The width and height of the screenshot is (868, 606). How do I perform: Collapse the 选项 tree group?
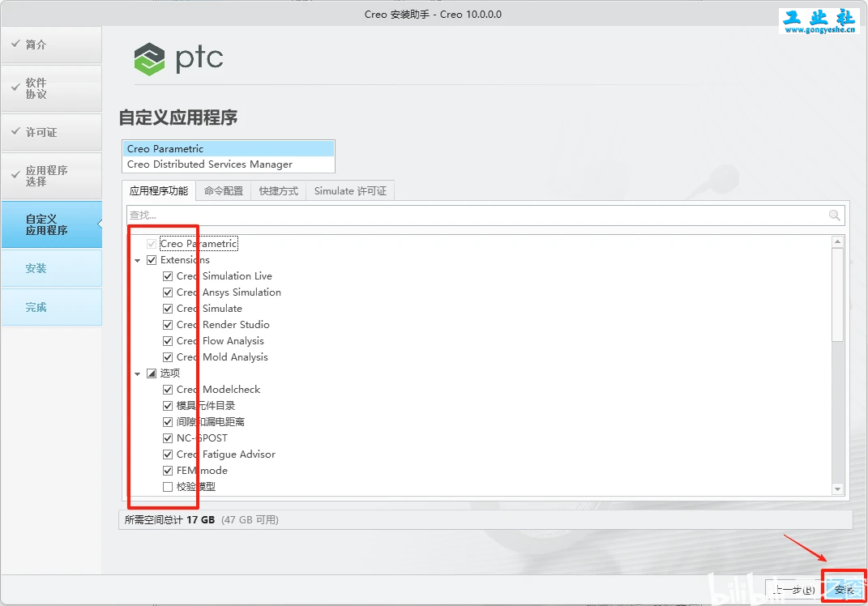[x=137, y=374]
